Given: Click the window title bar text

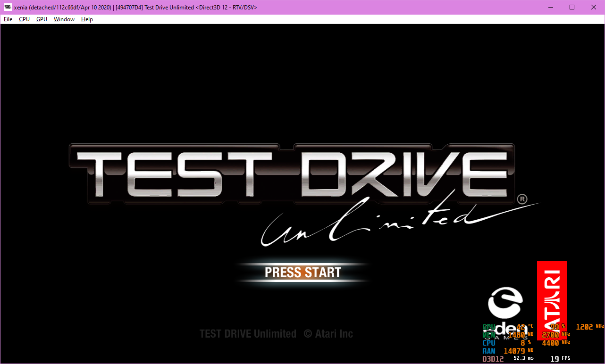Looking at the screenshot, I should pyautogui.click(x=135, y=8).
